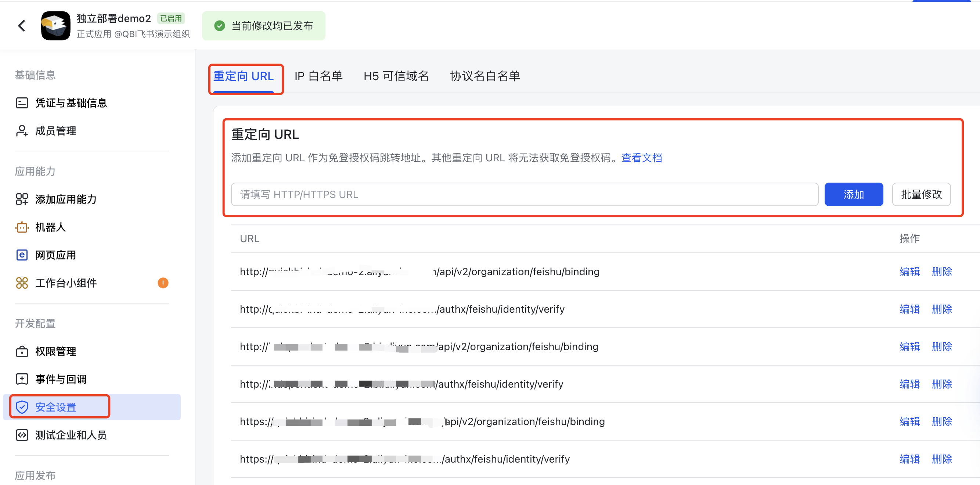Click the 事件与回调 icon
The image size is (980, 485).
click(x=22, y=379)
